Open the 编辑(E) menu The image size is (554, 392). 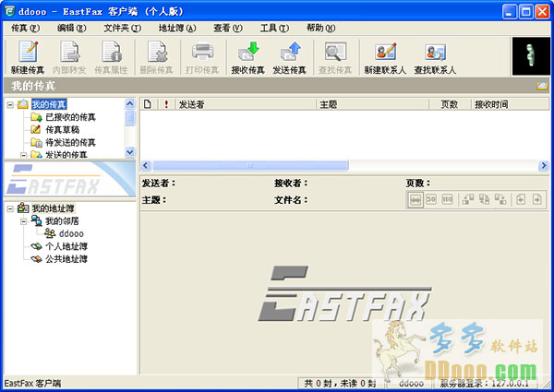(71, 28)
